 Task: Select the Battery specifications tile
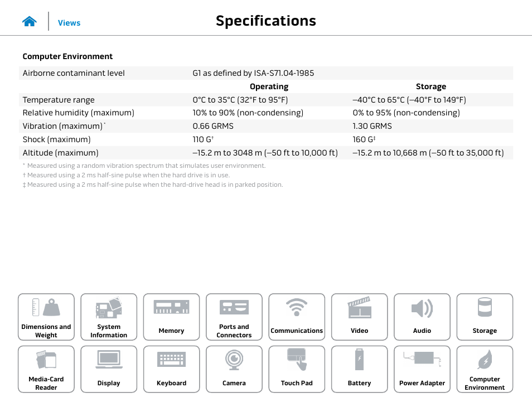(x=359, y=369)
